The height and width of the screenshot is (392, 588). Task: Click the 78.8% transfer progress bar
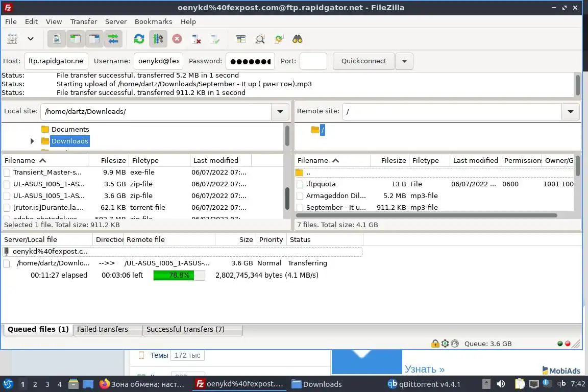coord(179,275)
